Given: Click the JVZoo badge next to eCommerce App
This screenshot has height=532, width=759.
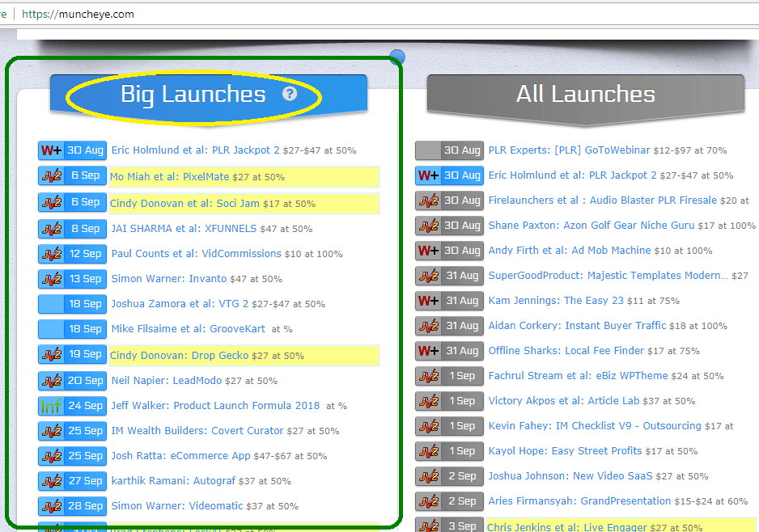Looking at the screenshot, I should (x=51, y=456).
